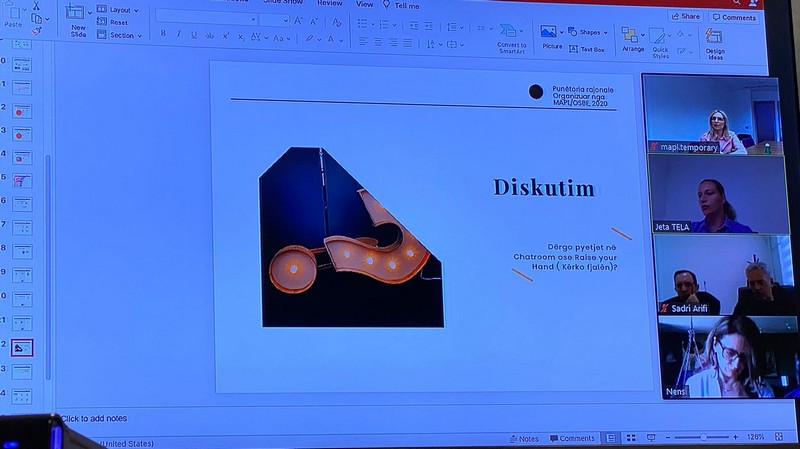Open the Comments button in ribbon
The width and height of the screenshot is (800, 449).
click(x=734, y=17)
